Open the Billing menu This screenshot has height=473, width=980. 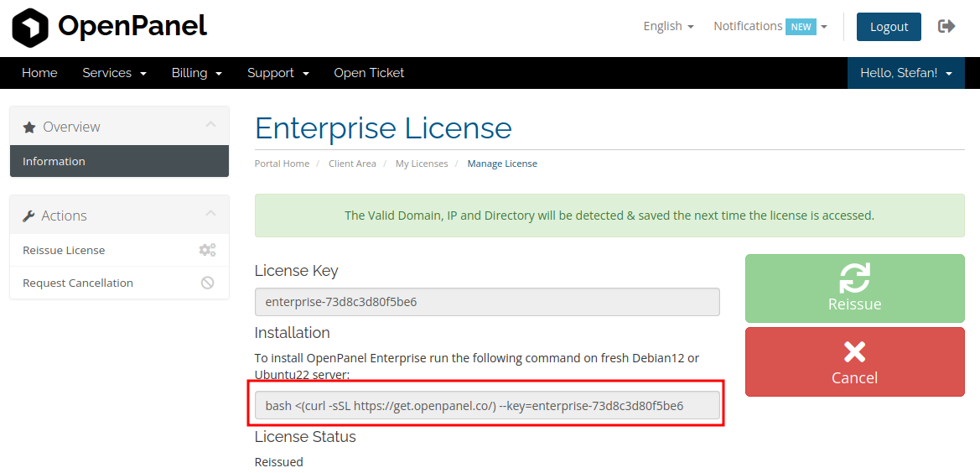pos(196,73)
